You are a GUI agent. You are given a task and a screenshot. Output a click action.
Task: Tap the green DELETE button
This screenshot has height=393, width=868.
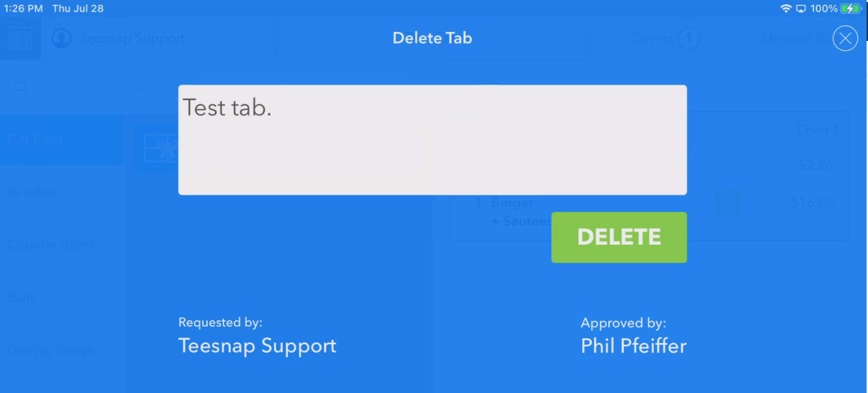(619, 237)
